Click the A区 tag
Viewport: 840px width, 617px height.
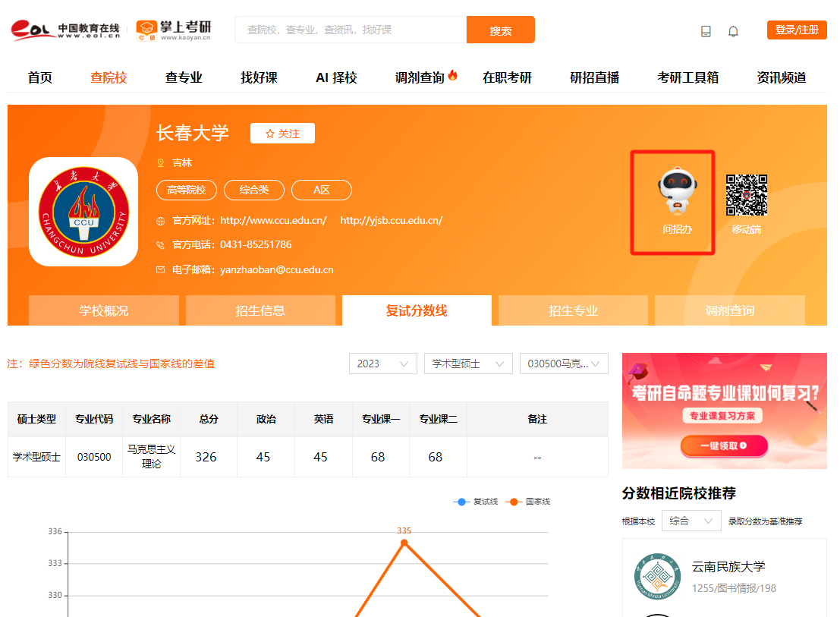(x=322, y=190)
